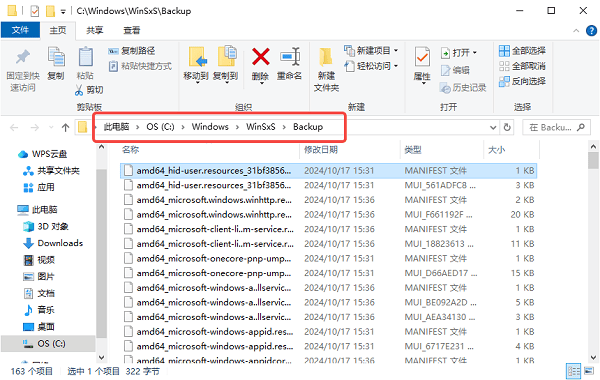Switch to View (查看) tab

pos(132,30)
